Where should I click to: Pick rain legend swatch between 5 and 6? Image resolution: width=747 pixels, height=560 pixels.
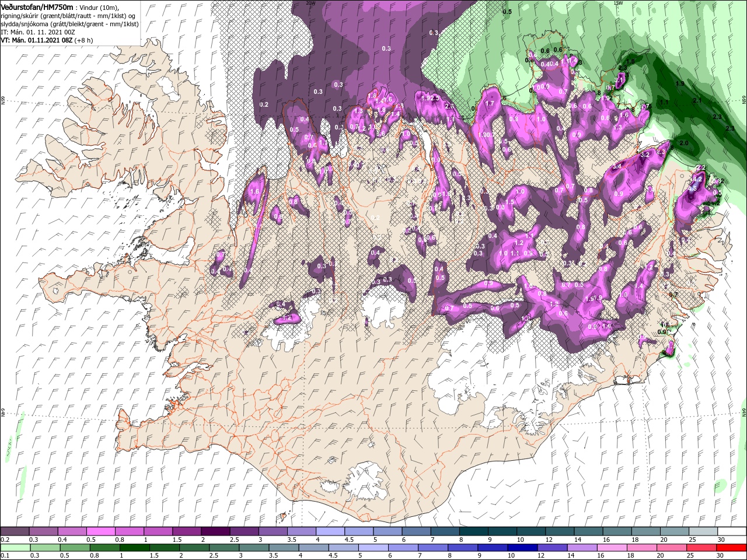374,548
